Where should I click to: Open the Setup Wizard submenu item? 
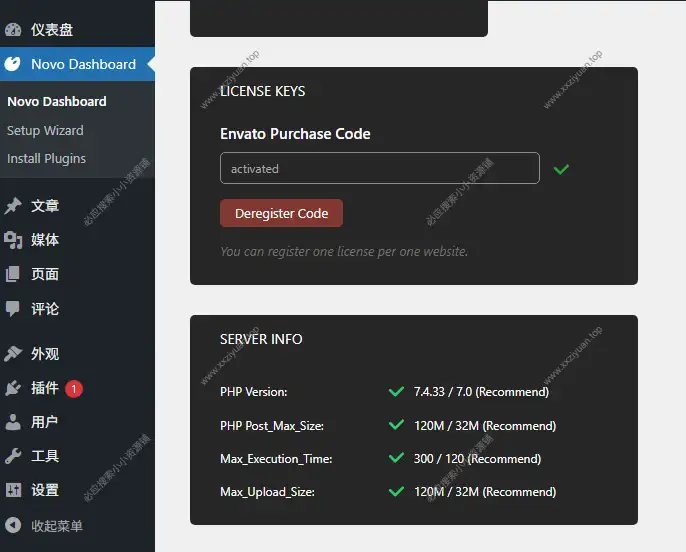point(45,130)
